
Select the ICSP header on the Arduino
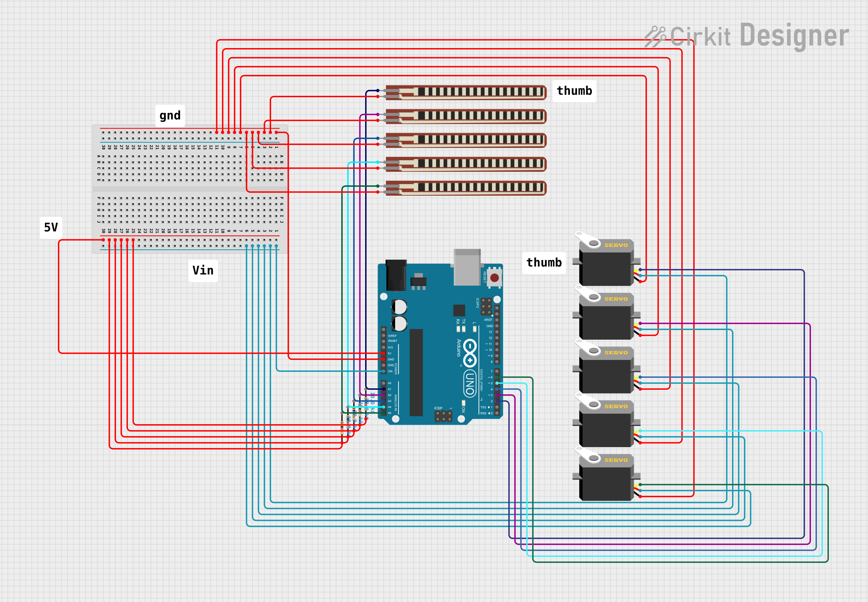pyautogui.click(x=443, y=416)
